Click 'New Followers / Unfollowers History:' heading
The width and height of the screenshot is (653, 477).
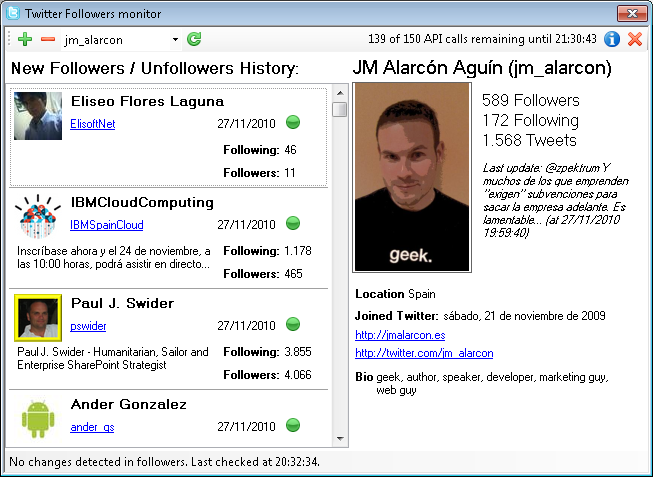(x=155, y=68)
